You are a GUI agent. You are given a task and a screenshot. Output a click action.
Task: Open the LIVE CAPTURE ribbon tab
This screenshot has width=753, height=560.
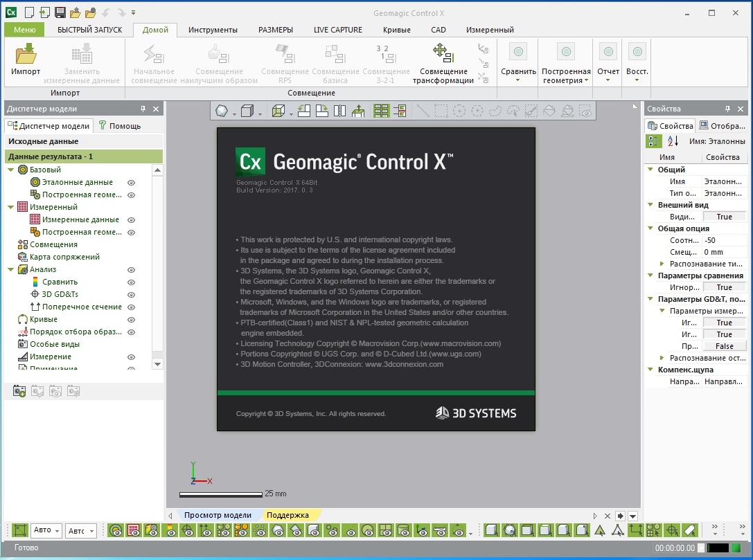pos(337,30)
